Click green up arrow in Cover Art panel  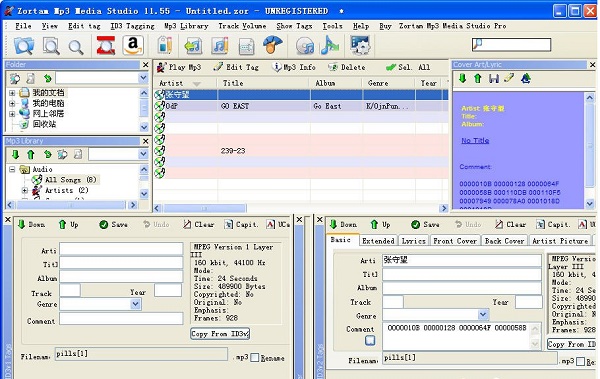click(478, 78)
